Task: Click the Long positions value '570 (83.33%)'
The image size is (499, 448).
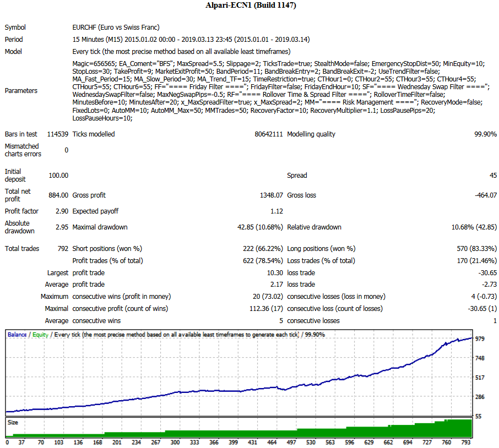Action: pyautogui.click(x=477, y=249)
